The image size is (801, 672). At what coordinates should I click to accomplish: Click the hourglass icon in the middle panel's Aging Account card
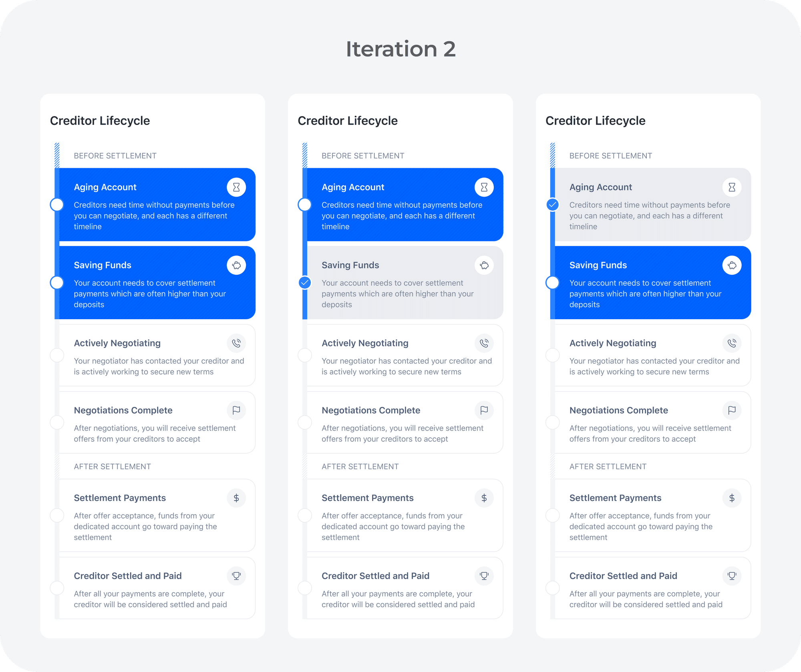484,187
